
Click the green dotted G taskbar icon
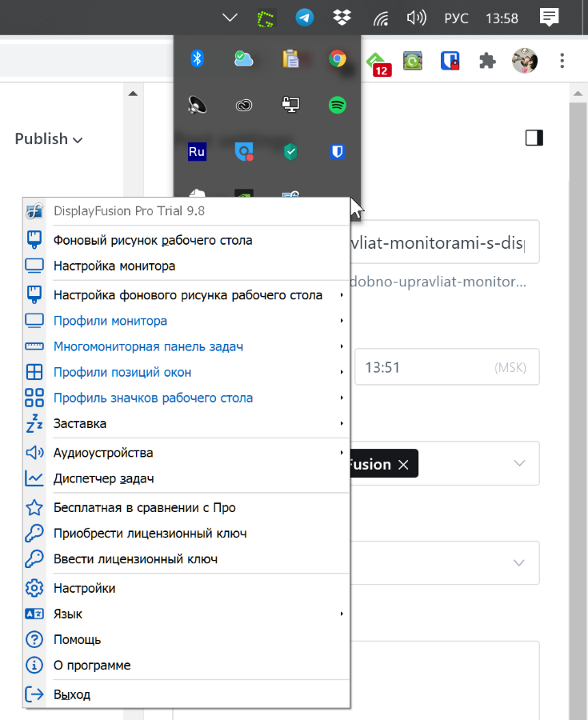tap(266, 18)
